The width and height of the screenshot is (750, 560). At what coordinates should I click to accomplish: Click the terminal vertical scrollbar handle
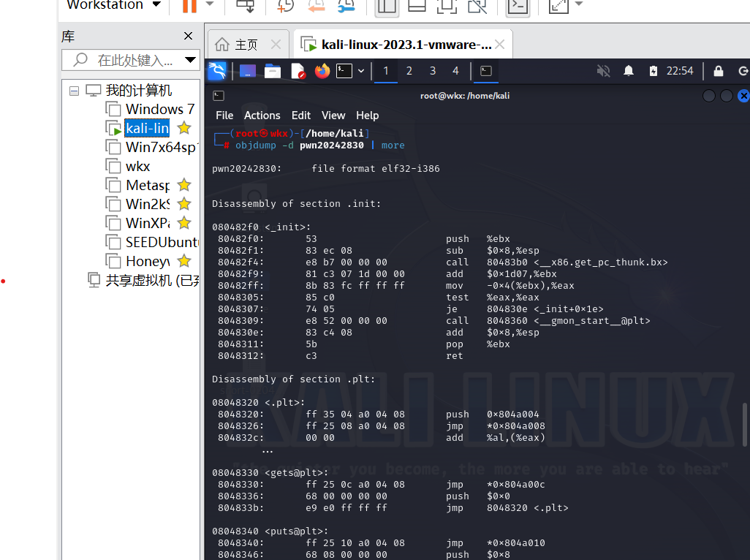click(x=744, y=425)
